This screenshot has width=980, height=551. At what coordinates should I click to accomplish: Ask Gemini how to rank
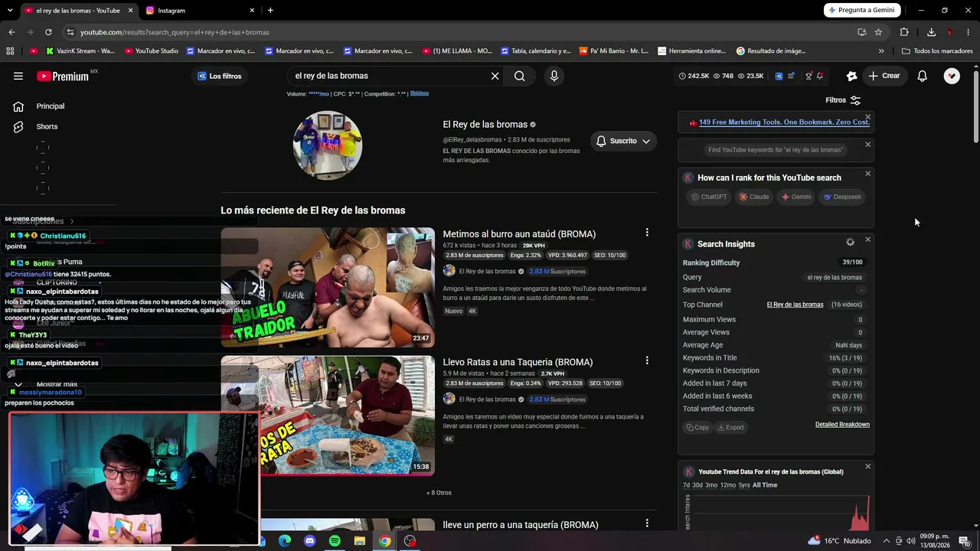[796, 197]
